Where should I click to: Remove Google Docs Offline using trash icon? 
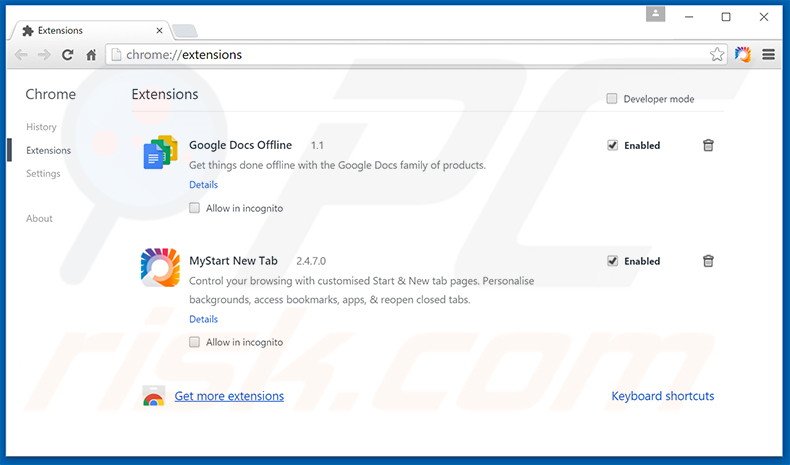[x=708, y=145]
